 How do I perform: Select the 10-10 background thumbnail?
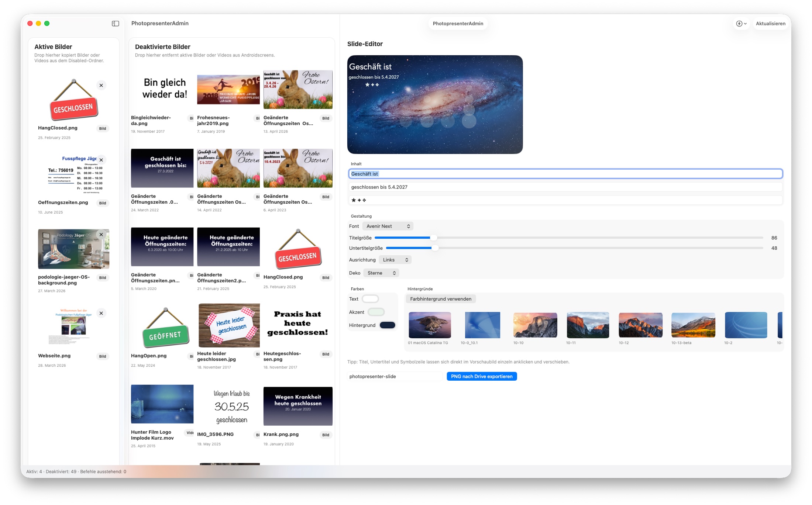tap(535, 325)
